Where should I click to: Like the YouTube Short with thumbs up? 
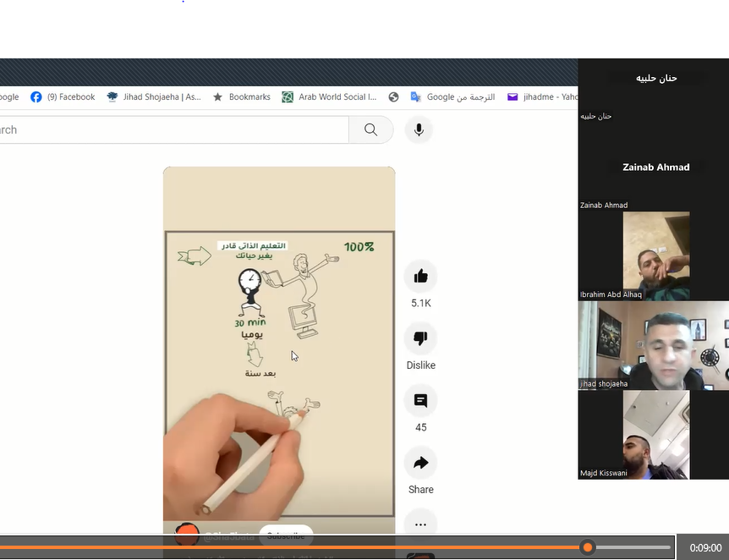[x=420, y=277]
